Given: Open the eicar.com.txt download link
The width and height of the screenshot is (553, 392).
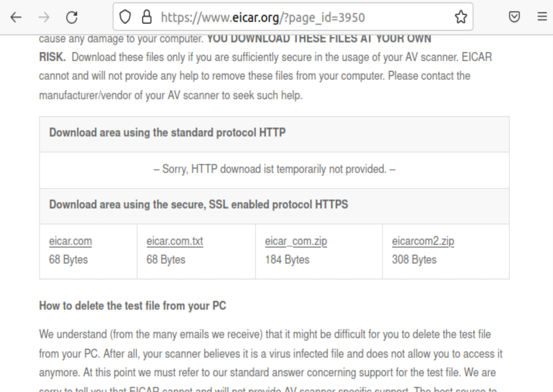Looking at the screenshot, I should point(175,241).
